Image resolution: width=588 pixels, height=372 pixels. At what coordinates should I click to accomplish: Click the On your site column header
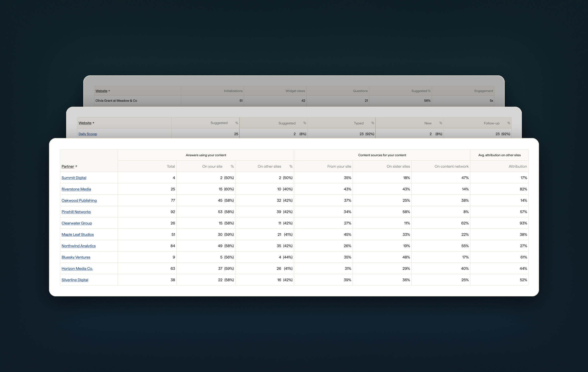click(x=212, y=166)
